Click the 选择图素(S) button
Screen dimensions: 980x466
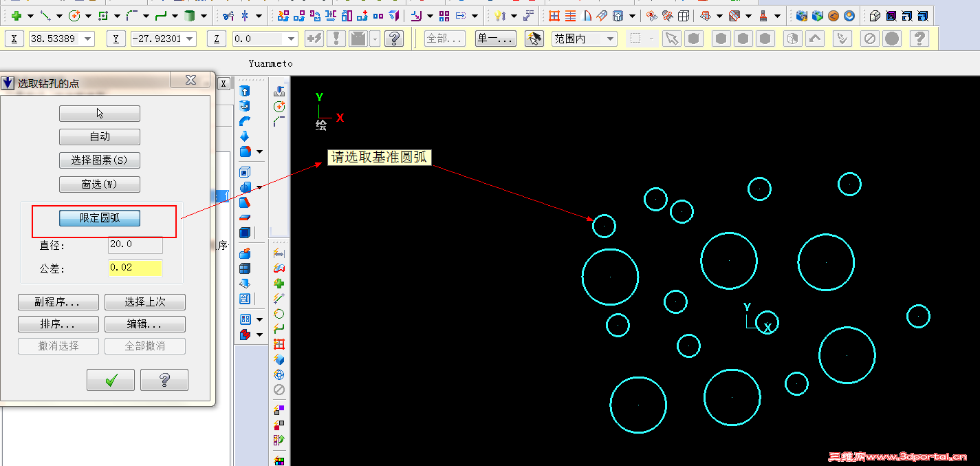pyautogui.click(x=100, y=160)
